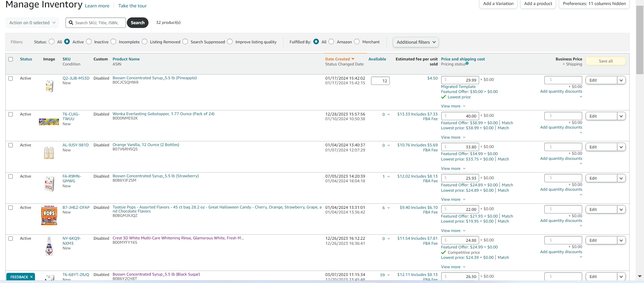This screenshot has width=644, height=283.
Task: Filter Fulfilled By Amazon
Action: [x=331, y=42]
